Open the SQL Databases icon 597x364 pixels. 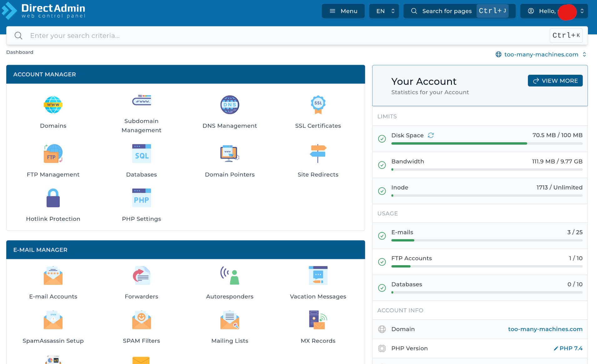pyautogui.click(x=141, y=154)
